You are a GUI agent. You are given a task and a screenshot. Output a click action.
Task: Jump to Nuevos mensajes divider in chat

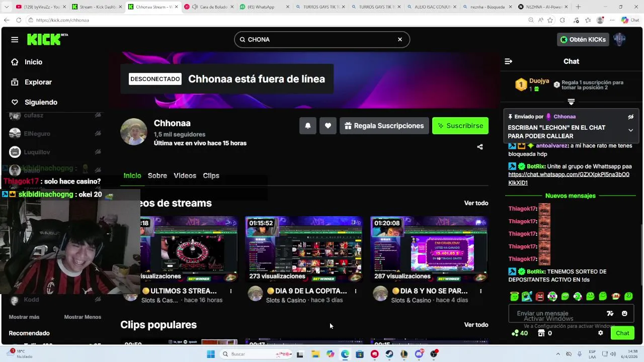pyautogui.click(x=571, y=196)
